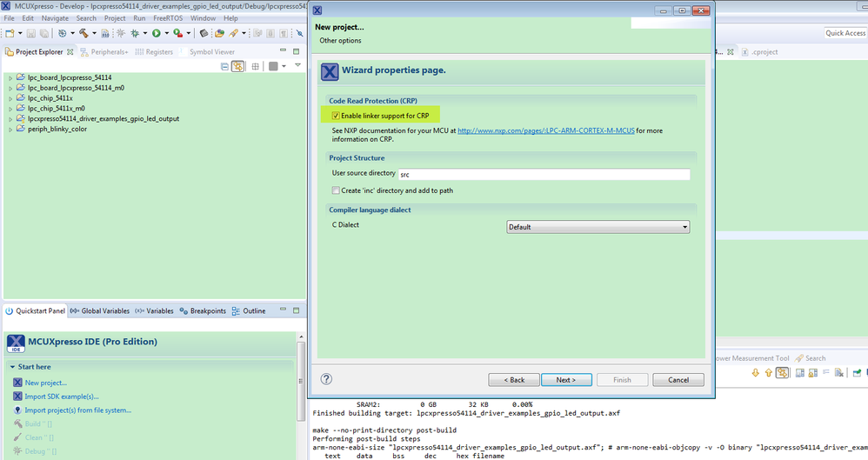Click the New toolbar icon
Image resolution: width=868 pixels, height=460 pixels.
click(x=10, y=33)
